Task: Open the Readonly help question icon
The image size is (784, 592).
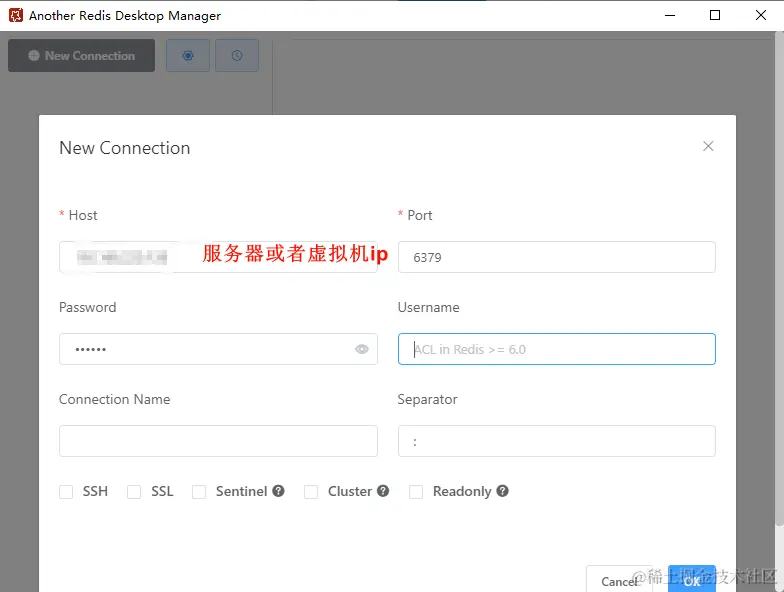Action: [502, 491]
